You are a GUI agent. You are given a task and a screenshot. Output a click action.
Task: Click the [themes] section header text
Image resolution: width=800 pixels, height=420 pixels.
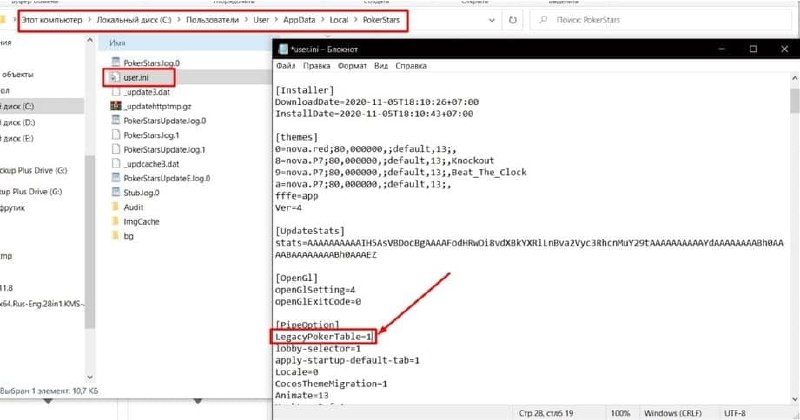296,137
